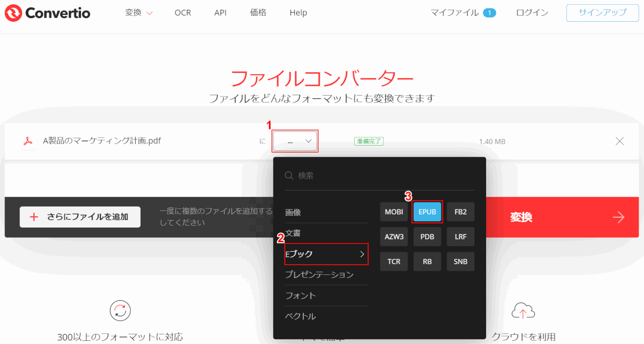Open マイファイル in the header

[463, 13]
